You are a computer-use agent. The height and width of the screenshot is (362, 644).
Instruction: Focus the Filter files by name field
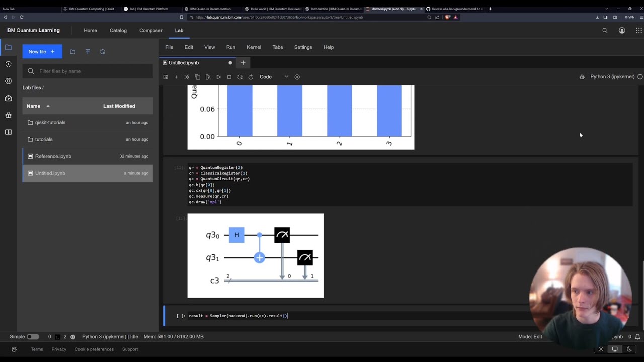tap(88, 71)
